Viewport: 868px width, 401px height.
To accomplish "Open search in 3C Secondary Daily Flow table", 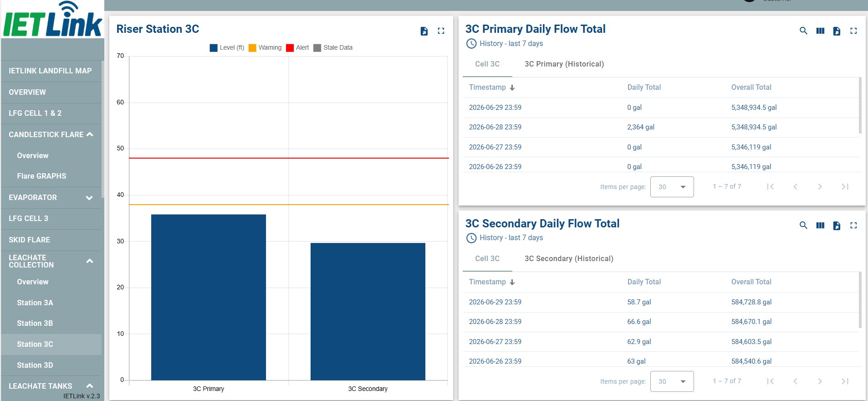I will [803, 225].
